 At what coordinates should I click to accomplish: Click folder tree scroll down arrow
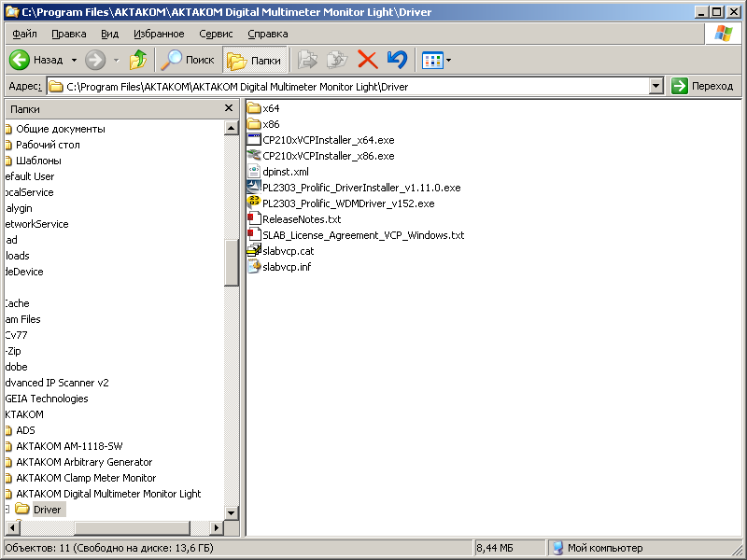(x=231, y=512)
